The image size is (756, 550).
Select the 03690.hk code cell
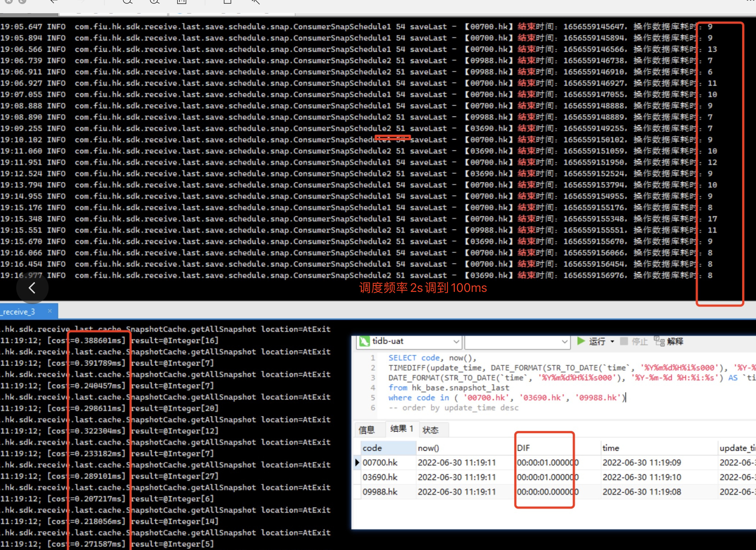[x=388, y=477]
